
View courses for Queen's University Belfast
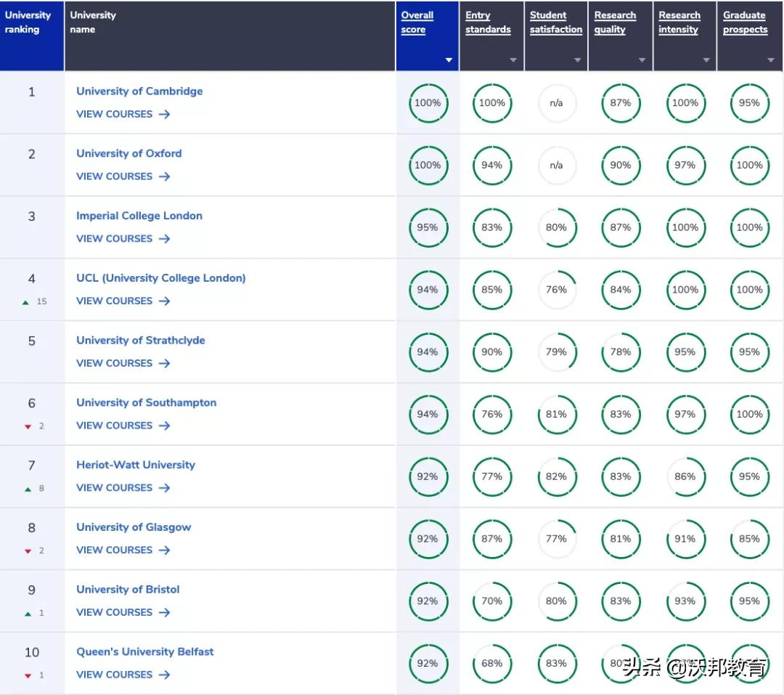coord(123,675)
